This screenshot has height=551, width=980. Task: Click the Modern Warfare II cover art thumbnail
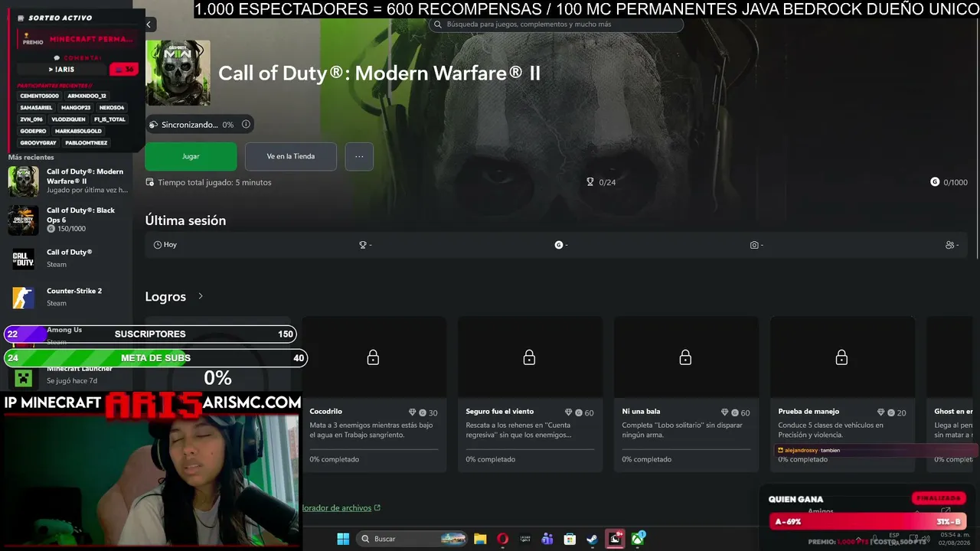coord(178,73)
